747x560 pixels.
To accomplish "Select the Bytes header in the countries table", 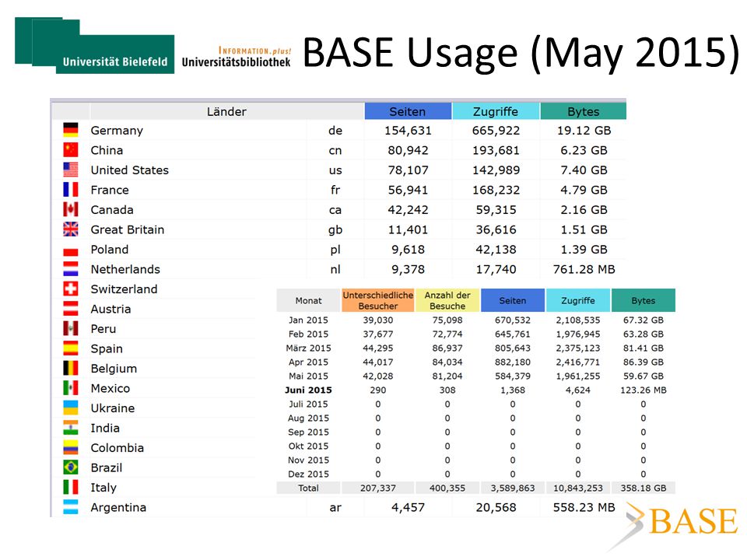I will tap(583, 111).
